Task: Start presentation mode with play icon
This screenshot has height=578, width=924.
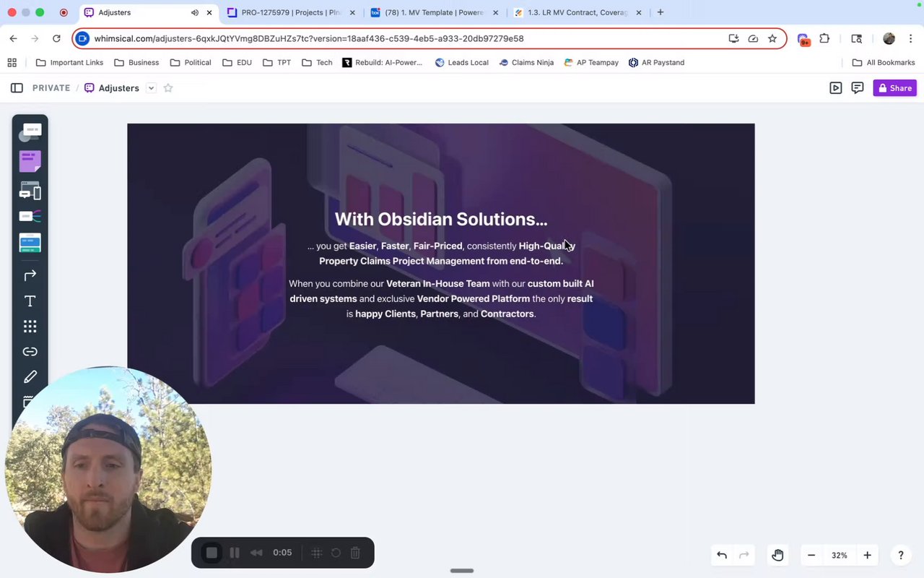Action: 836,88
